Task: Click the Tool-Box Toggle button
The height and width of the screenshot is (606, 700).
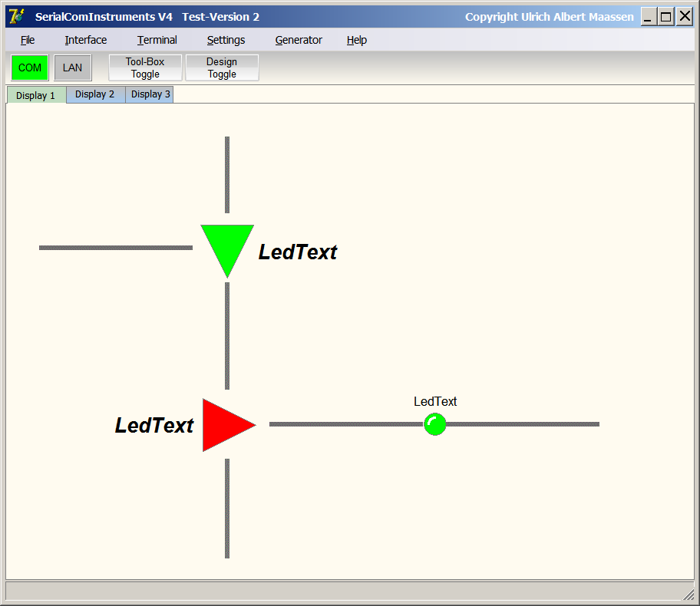Action: tap(145, 68)
